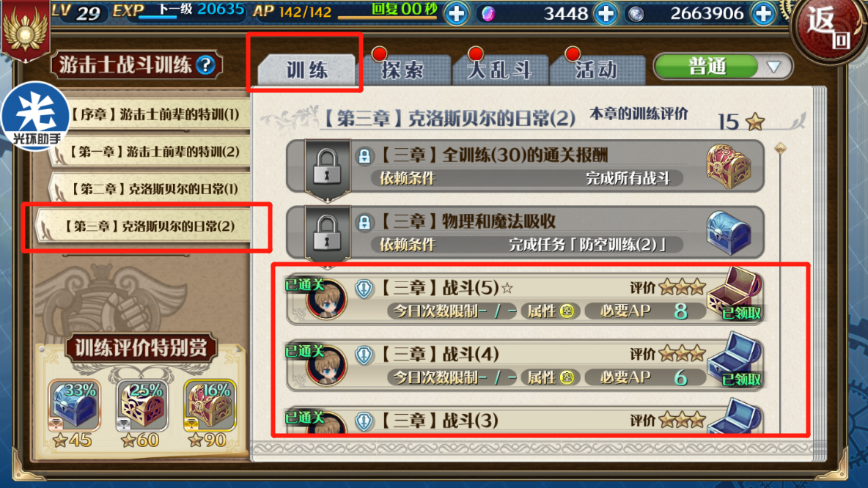Start the 【三章】战斗(5) stage
Image resolution: width=868 pixels, height=488 pixels.
click(x=525, y=299)
